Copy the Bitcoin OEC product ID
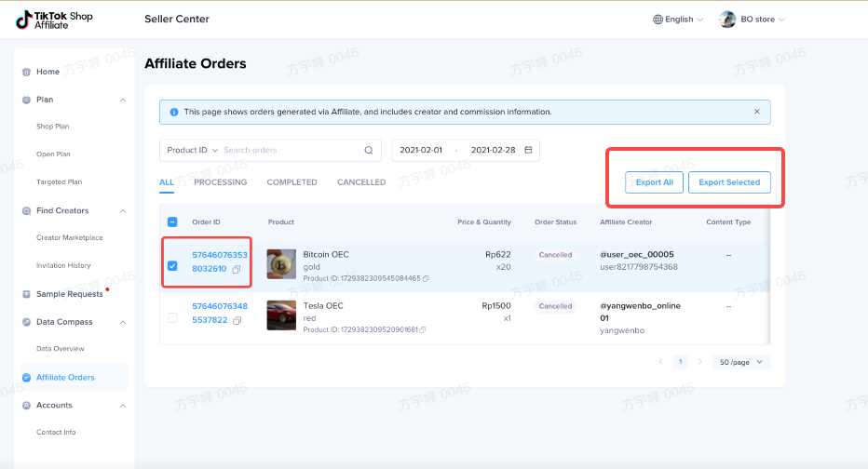 [x=427, y=278]
